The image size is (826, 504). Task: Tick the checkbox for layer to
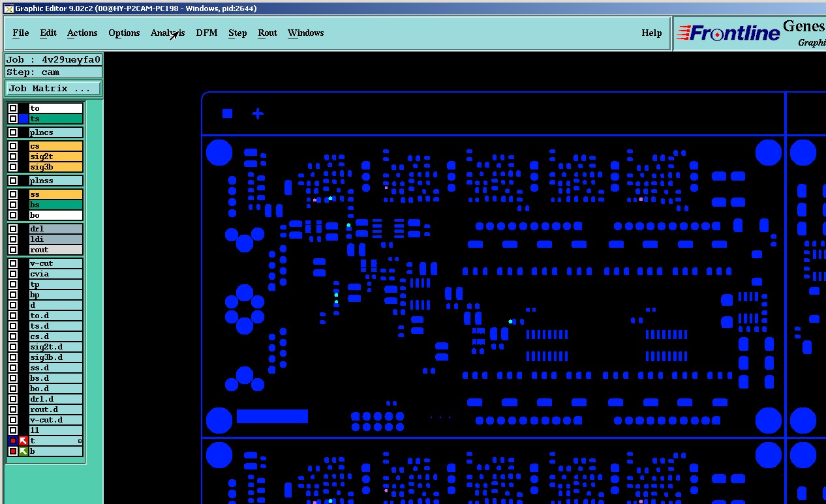point(13,108)
